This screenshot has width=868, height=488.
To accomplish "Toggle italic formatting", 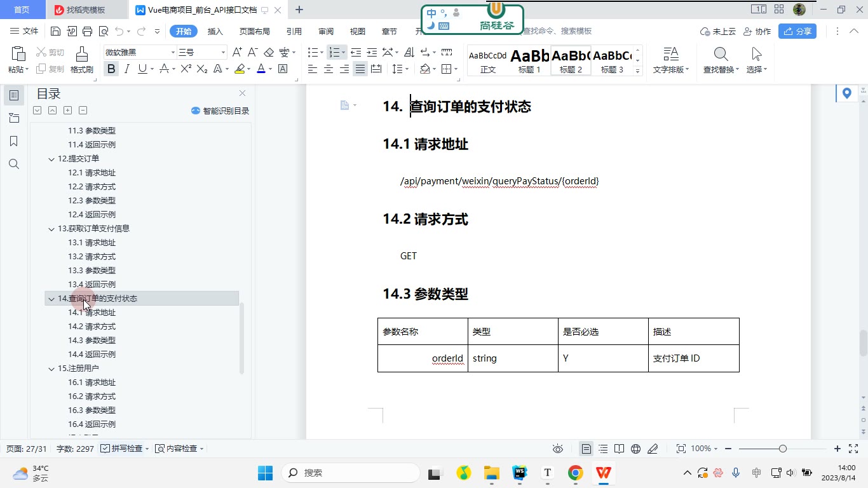I will tap(127, 69).
